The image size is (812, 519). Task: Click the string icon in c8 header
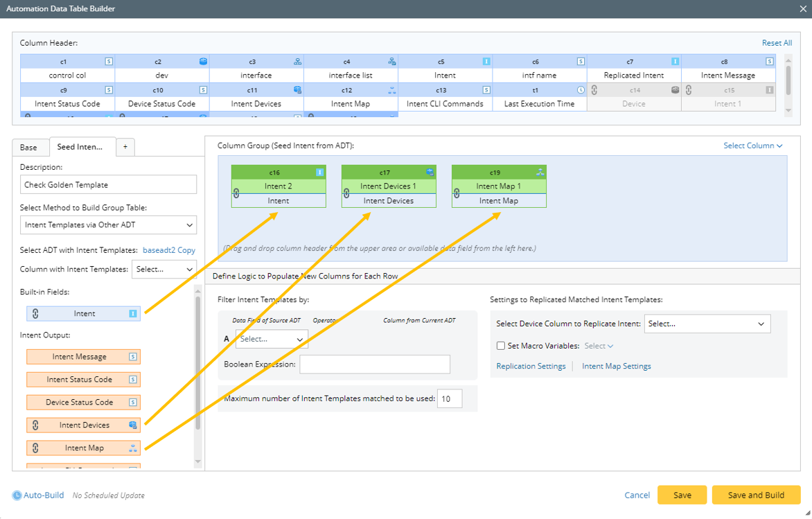tap(770, 61)
